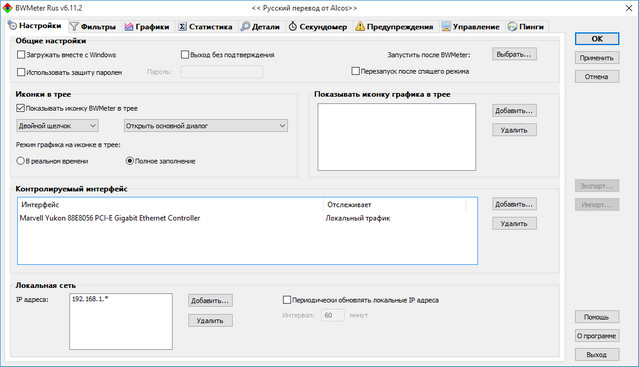This screenshot has height=367, width=639.
Task: Confirm settings with the OK button
Action: click(597, 39)
